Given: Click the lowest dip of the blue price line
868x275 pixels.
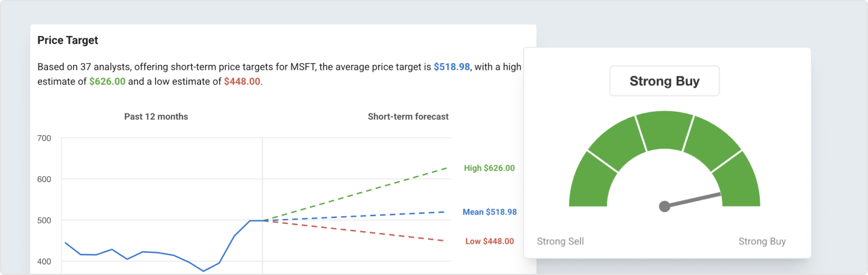Looking at the screenshot, I should pos(203,271).
